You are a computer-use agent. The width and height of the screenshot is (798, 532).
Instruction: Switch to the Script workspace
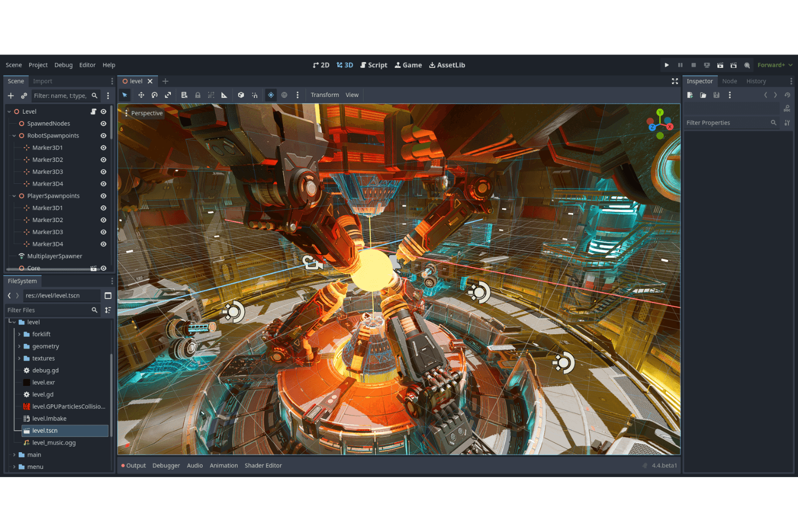(374, 65)
